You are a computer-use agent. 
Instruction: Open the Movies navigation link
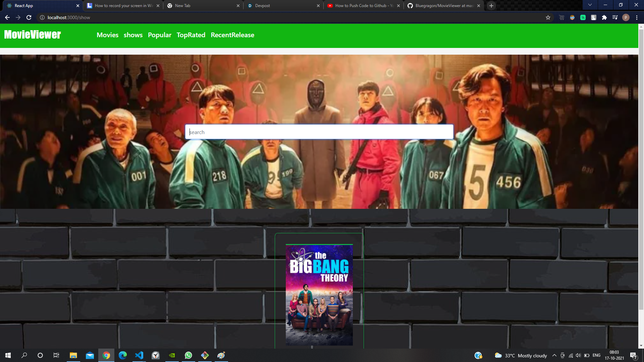click(107, 35)
